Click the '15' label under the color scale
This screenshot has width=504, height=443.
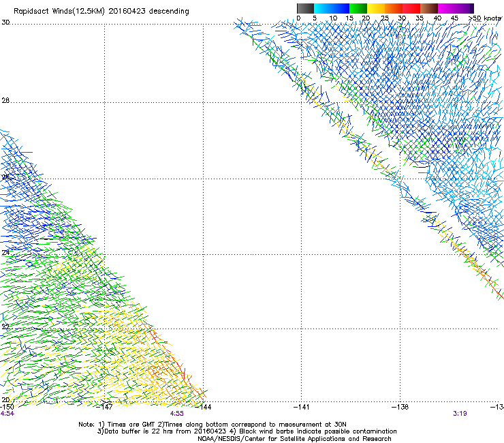349,18
